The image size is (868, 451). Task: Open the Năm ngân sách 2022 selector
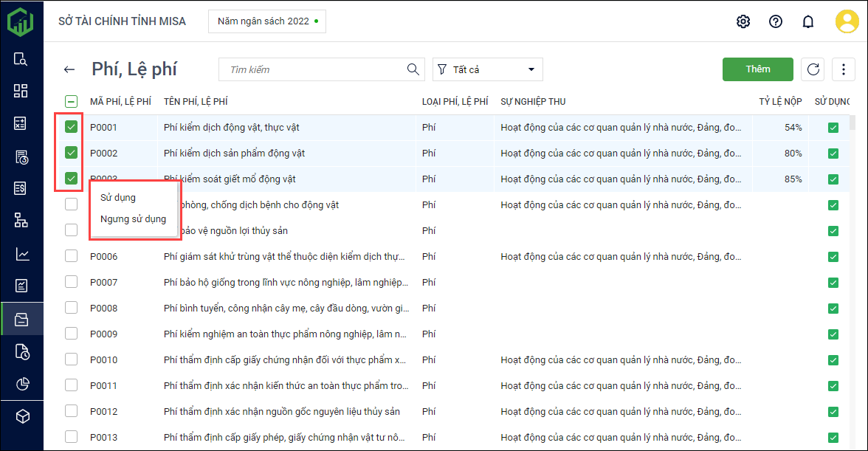tap(267, 21)
